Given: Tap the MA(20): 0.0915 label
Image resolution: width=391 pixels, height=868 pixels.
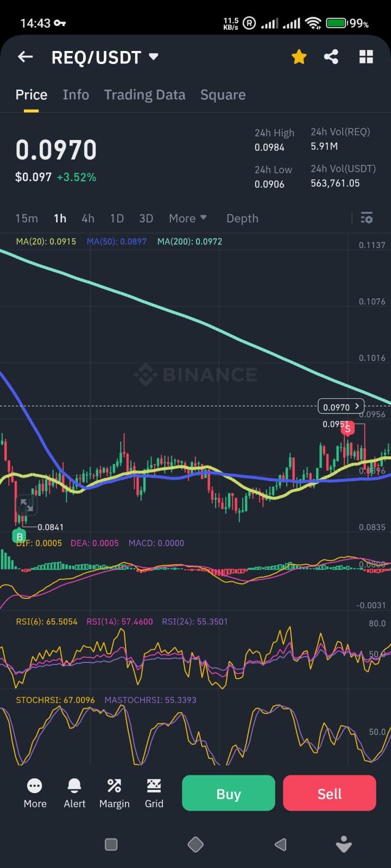Looking at the screenshot, I should pyautogui.click(x=46, y=241).
